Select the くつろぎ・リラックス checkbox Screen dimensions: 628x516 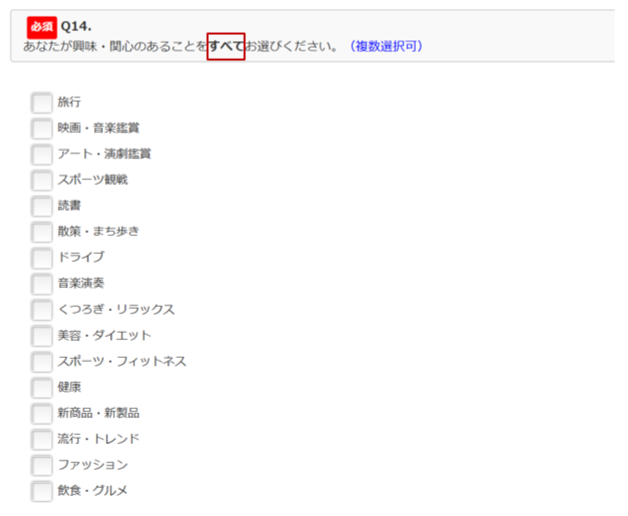41,310
